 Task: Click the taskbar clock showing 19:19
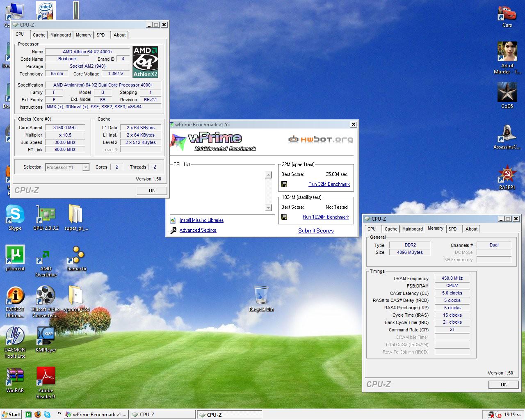pos(511,415)
